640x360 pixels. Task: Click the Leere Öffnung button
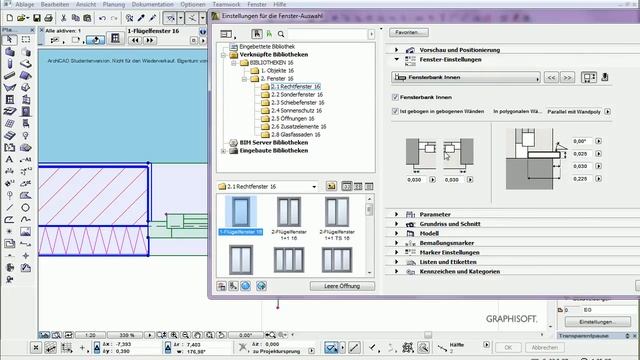pos(342,286)
